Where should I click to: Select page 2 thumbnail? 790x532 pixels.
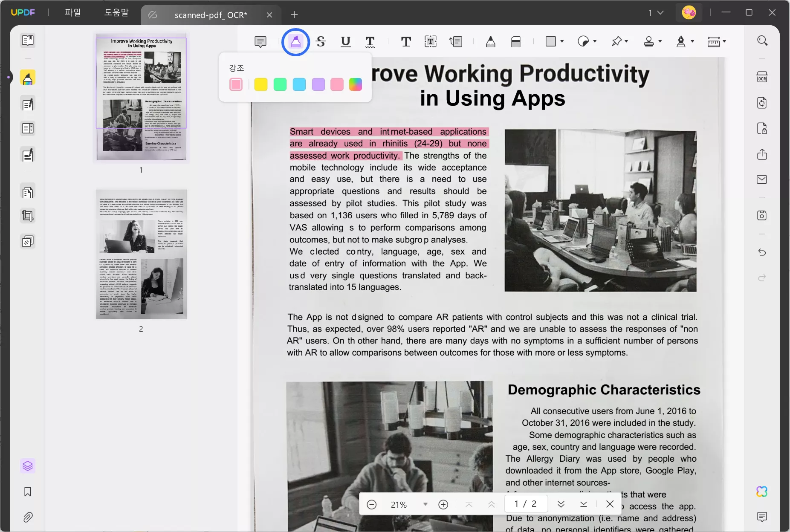pyautogui.click(x=141, y=254)
